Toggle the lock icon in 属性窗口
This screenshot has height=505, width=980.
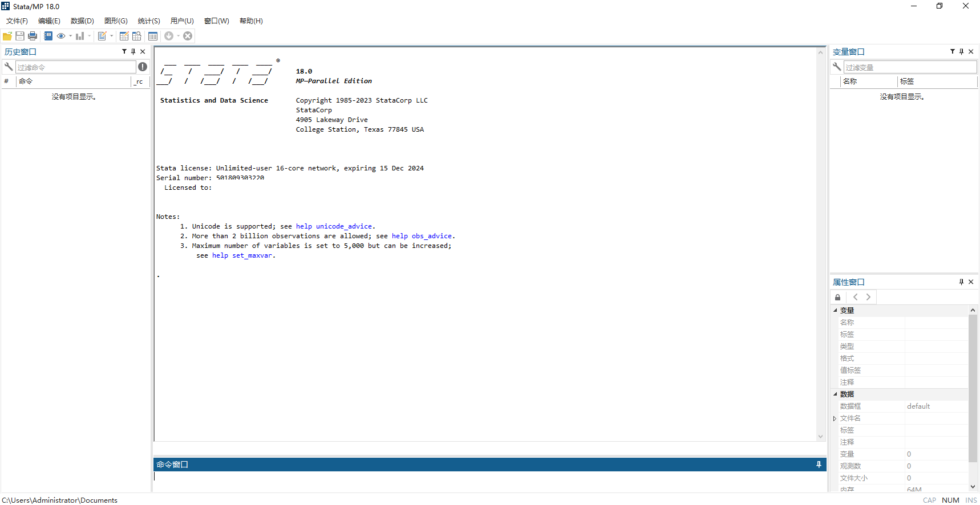click(x=837, y=297)
